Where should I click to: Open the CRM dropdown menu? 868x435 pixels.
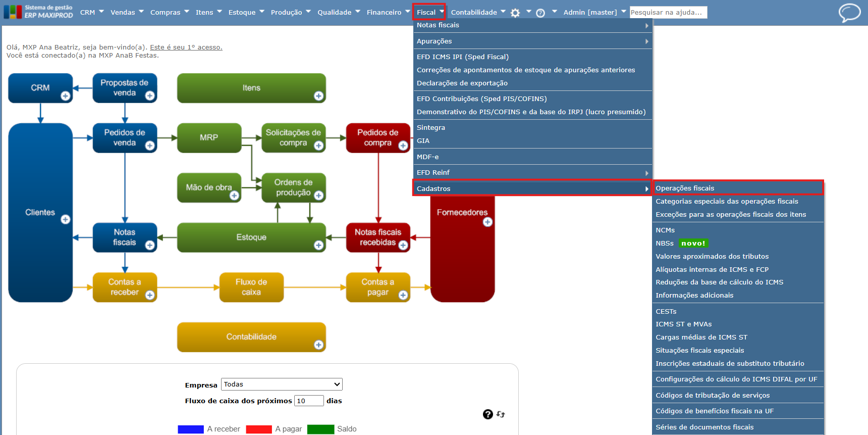[x=92, y=12]
